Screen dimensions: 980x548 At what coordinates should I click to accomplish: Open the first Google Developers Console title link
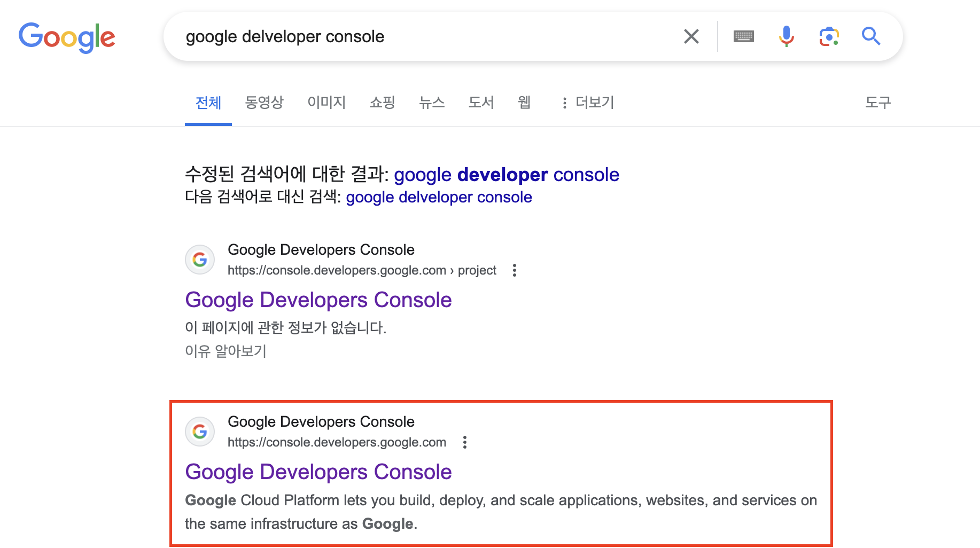[318, 300]
